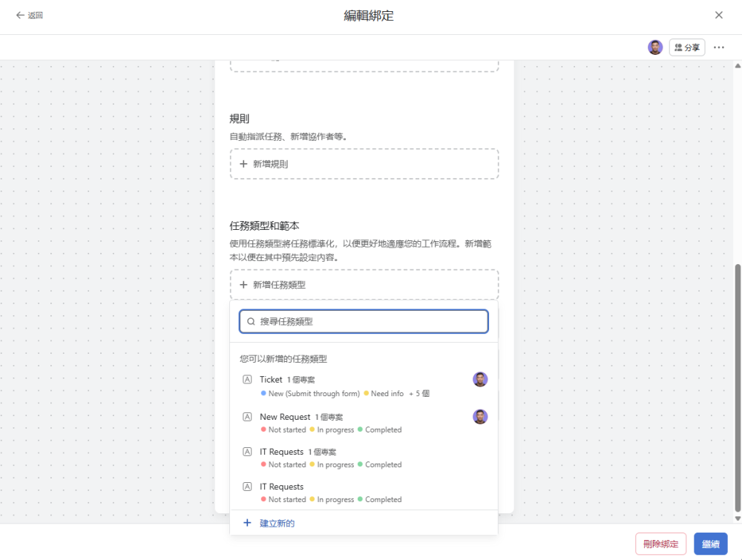The width and height of the screenshot is (742, 560).
Task: Click the 搜尋任務類型 search field
Action: tap(371, 321)
